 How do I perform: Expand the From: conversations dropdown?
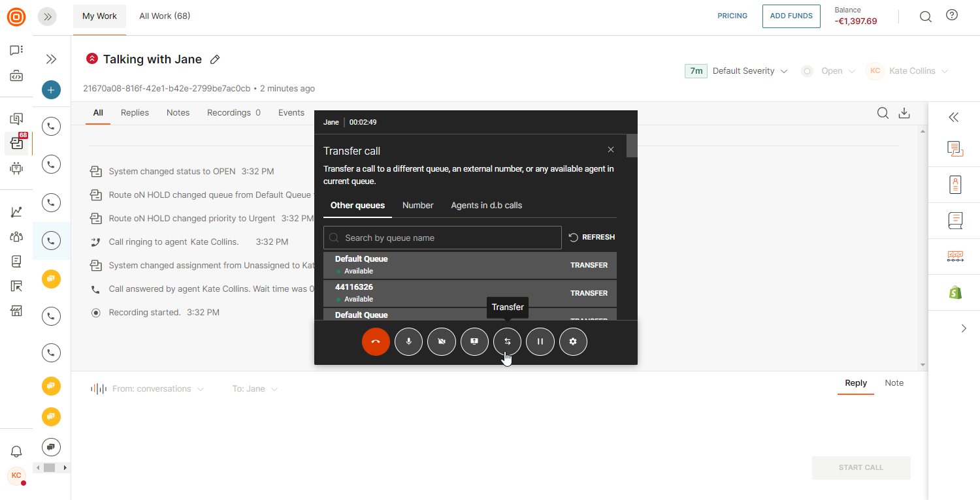tap(157, 389)
